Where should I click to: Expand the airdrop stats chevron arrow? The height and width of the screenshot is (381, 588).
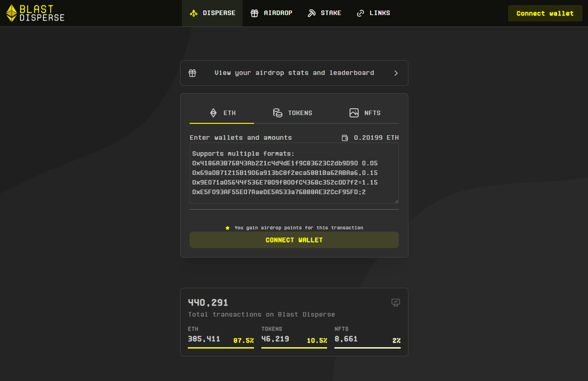click(396, 73)
